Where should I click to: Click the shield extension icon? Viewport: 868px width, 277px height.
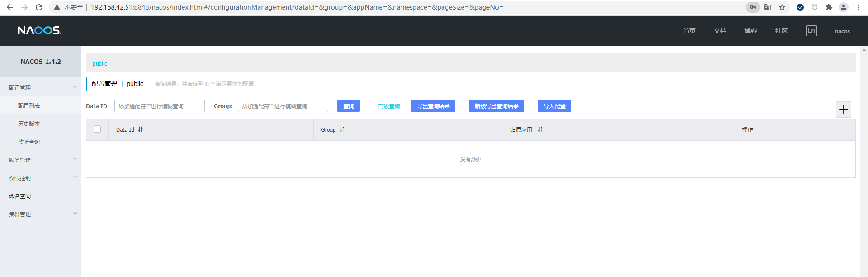pyautogui.click(x=815, y=7)
